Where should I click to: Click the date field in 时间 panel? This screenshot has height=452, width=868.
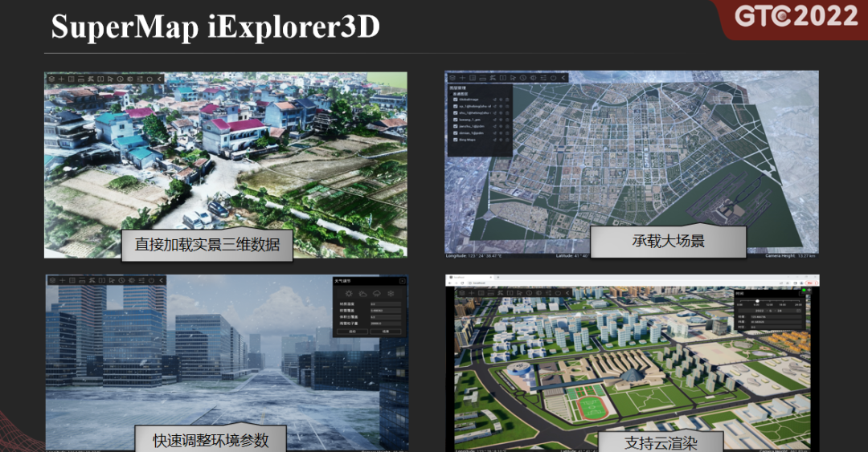click(770, 311)
